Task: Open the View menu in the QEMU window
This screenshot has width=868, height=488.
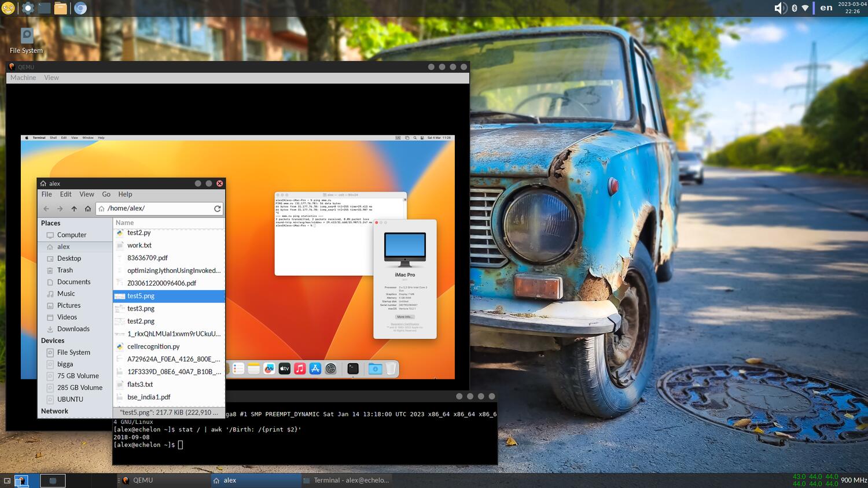Action: click(52, 77)
